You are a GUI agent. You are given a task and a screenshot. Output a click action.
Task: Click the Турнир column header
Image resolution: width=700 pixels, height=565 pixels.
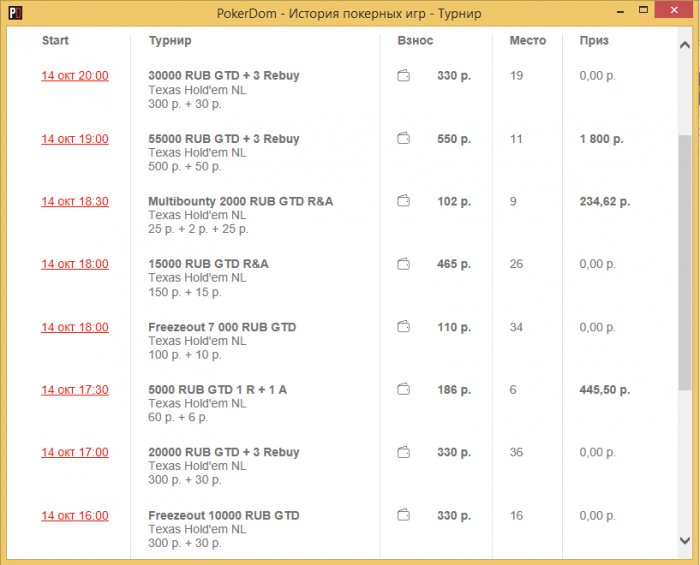[x=170, y=41]
